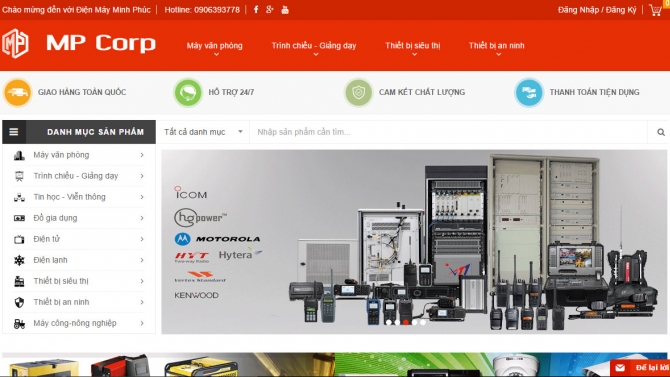Click the Máy công-nông nghiệp tractor icon
Viewport: 670px width, 377px height.
19,324
